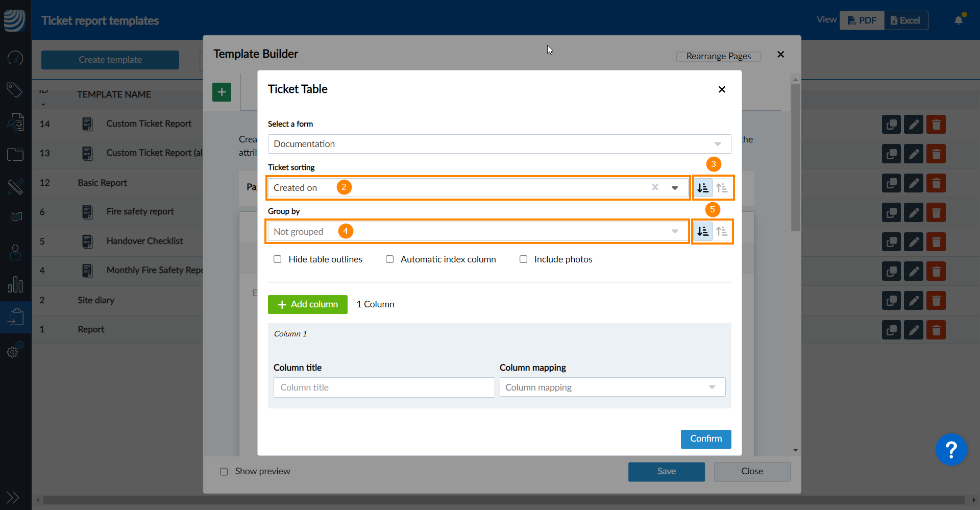Toggle Automatic index column checkbox

point(390,259)
